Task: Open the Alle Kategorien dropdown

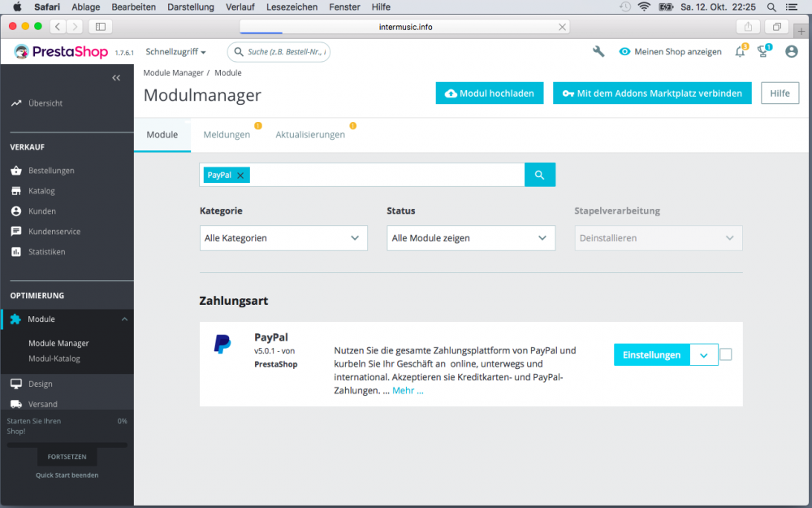Action: click(283, 237)
